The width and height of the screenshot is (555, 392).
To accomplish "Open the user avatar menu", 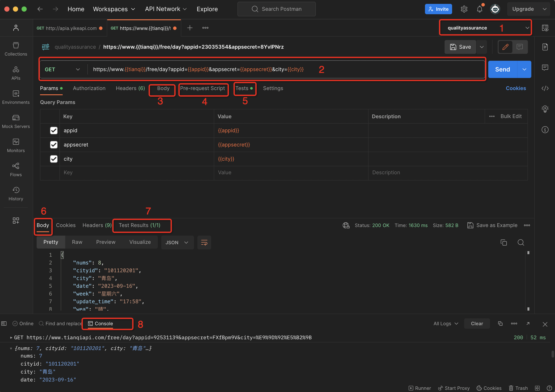I will (x=495, y=9).
